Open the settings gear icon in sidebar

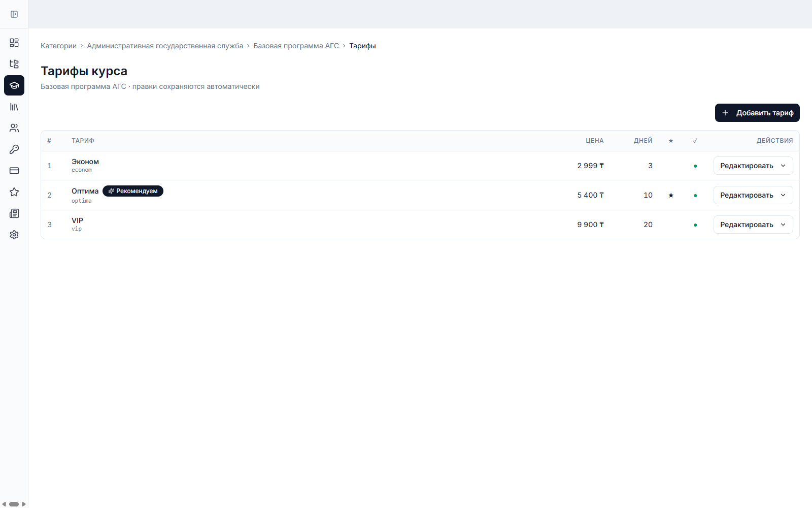[x=14, y=235]
